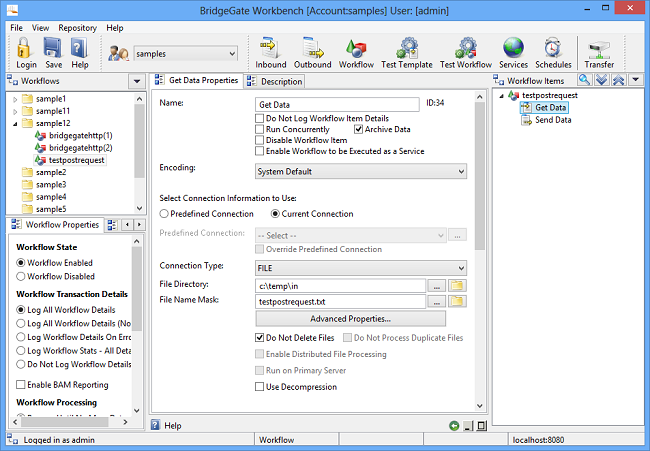The image size is (650, 451).
Task: Expand the sample1 folder in Workflows tree
Action: pos(15,99)
